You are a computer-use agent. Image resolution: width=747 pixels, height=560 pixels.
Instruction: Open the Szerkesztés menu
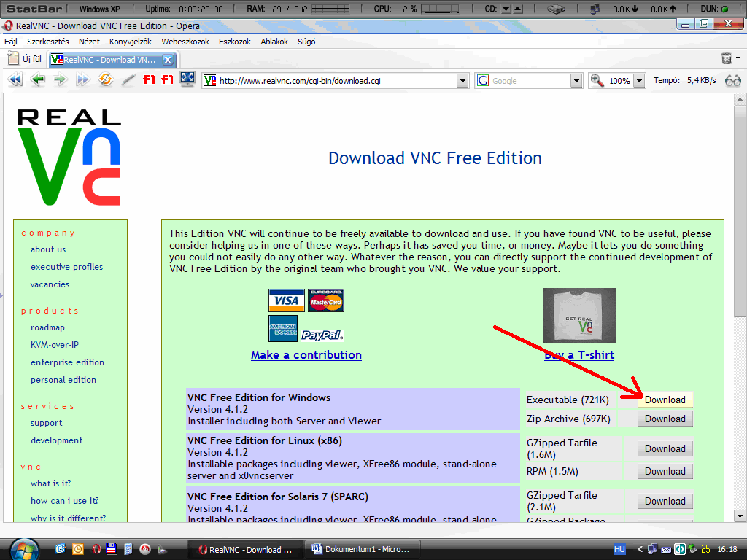[47, 42]
